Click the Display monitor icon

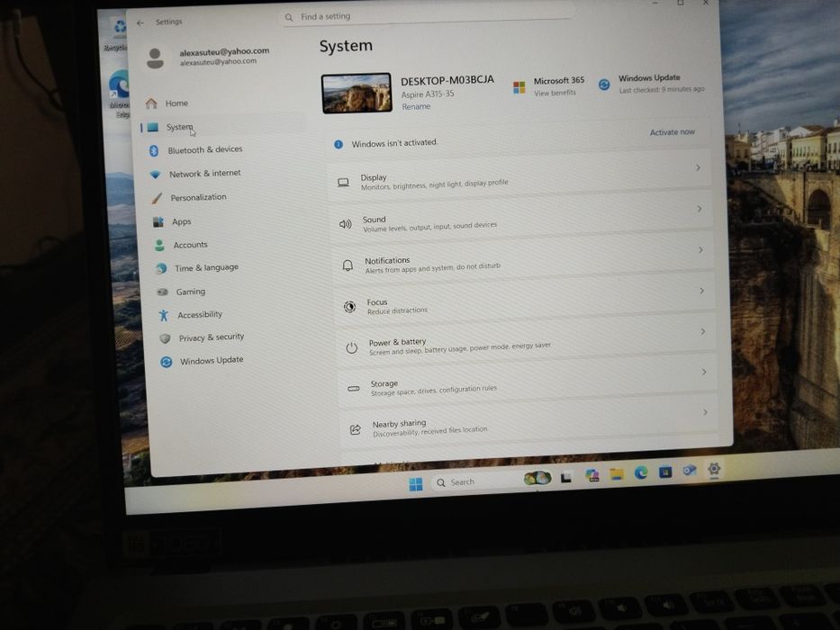pyautogui.click(x=343, y=183)
